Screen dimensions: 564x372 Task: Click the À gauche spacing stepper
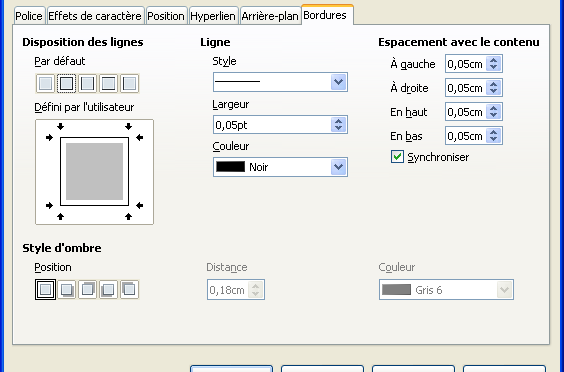(494, 64)
